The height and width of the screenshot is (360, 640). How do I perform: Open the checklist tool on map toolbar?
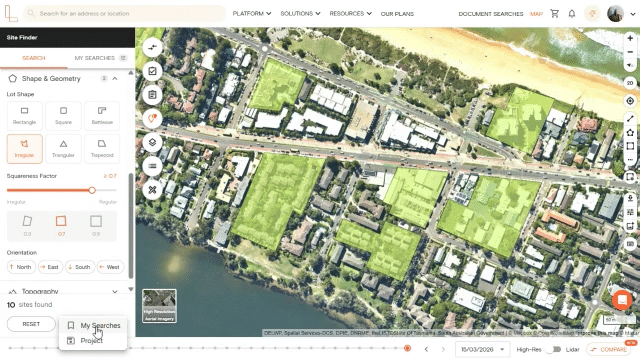point(152,71)
